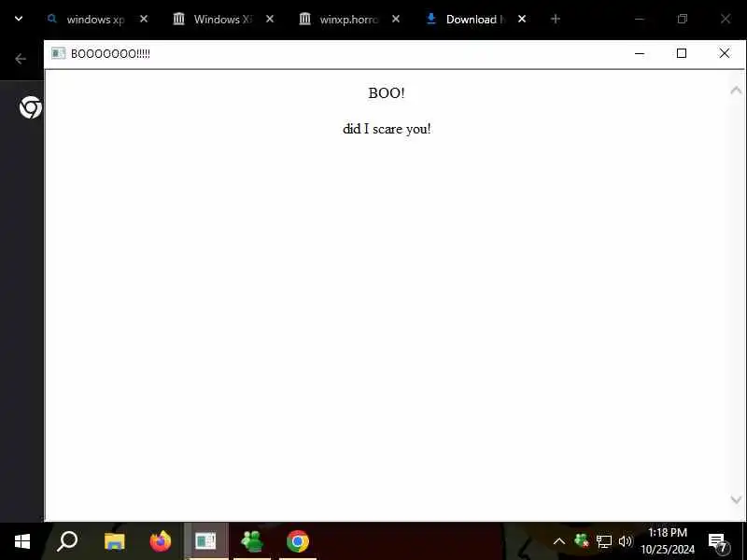Open Firefox from the taskbar
Image resolution: width=747 pixels, height=560 pixels.
(x=160, y=541)
